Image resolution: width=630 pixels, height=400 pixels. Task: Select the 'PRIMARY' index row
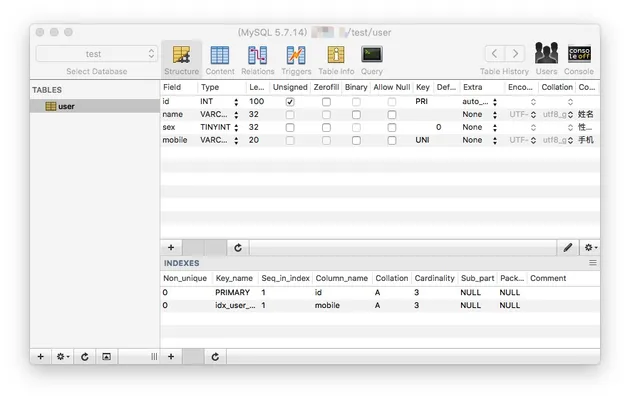[380, 292]
